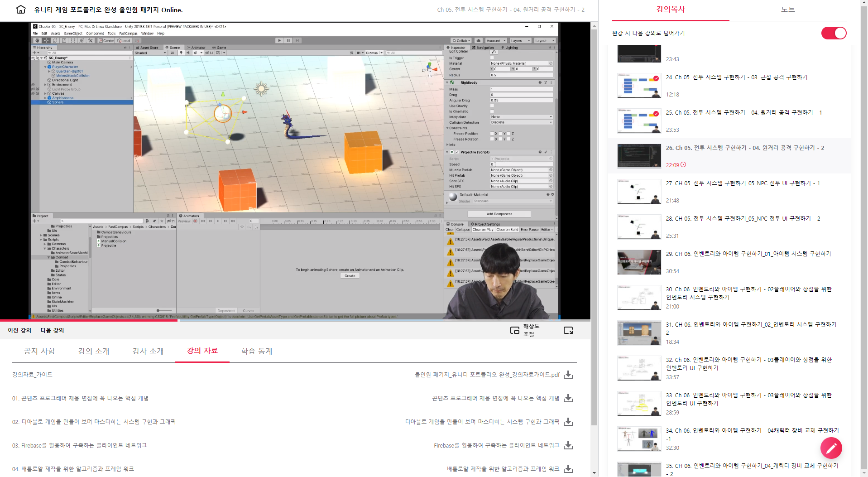Screen dimensions: 868x477
Task: Toggle the Is Kinematic checkbox
Action: tap(492, 111)
